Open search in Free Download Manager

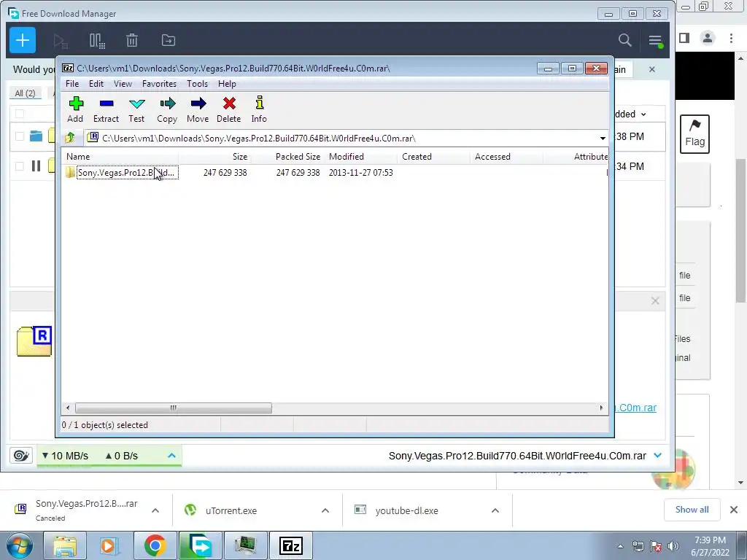pyautogui.click(x=625, y=41)
